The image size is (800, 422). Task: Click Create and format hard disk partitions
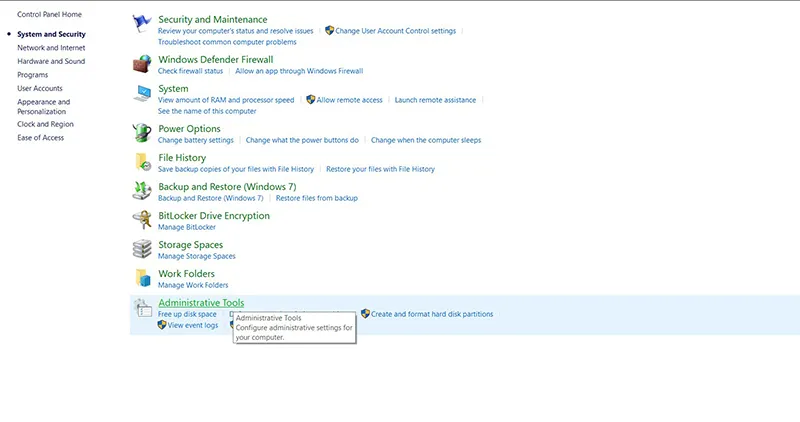[x=432, y=314]
